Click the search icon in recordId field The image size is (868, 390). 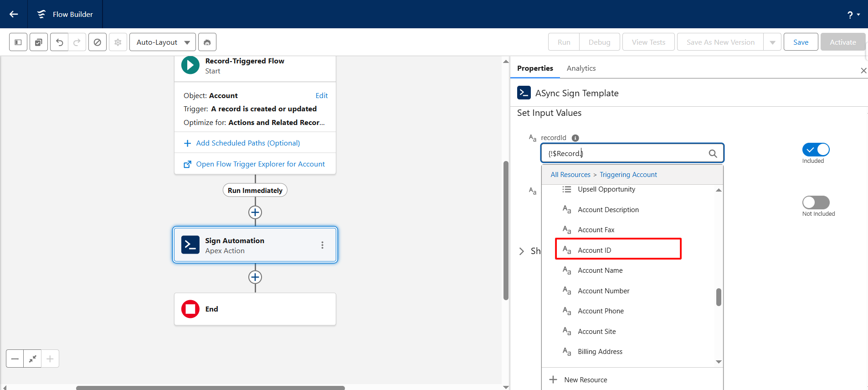pyautogui.click(x=713, y=154)
